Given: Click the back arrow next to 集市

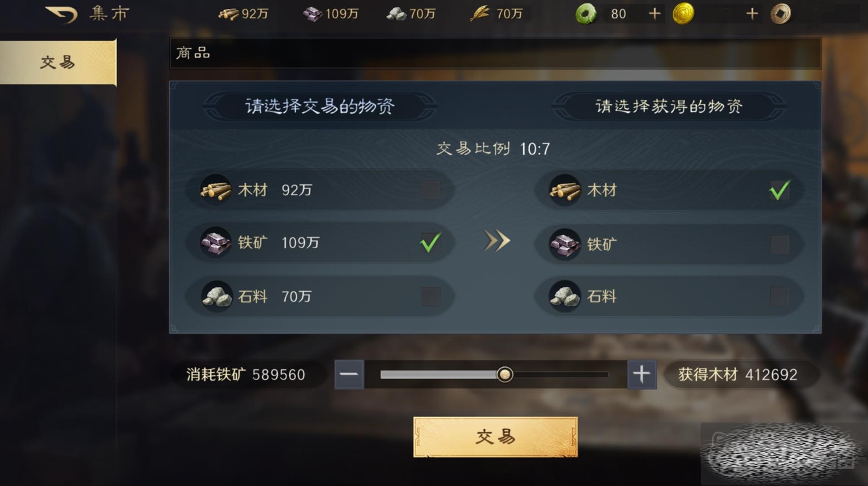Looking at the screenshot, I should (x=62, y=14).
